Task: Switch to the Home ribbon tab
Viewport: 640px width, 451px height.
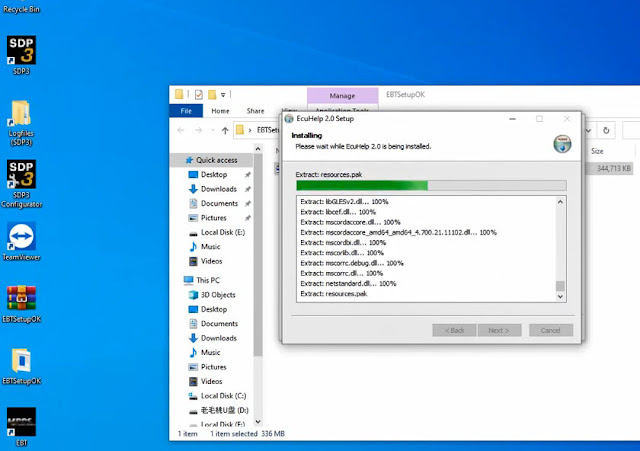Action: [x=220, y=111]
